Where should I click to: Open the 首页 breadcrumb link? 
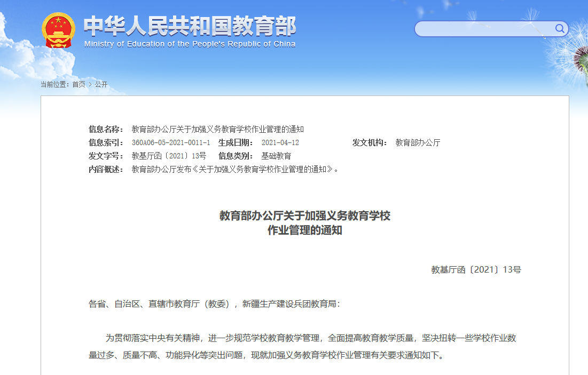click(x=79, y=84)
